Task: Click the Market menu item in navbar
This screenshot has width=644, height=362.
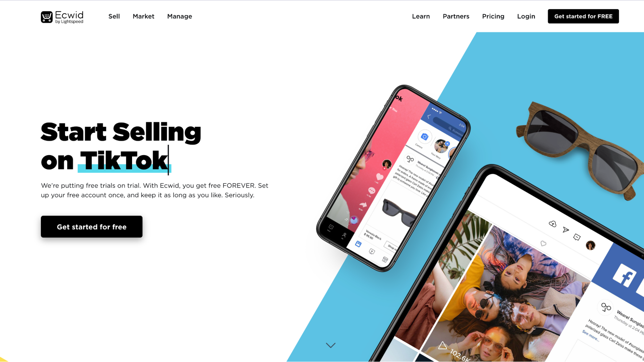Action: tap(143, 16)
